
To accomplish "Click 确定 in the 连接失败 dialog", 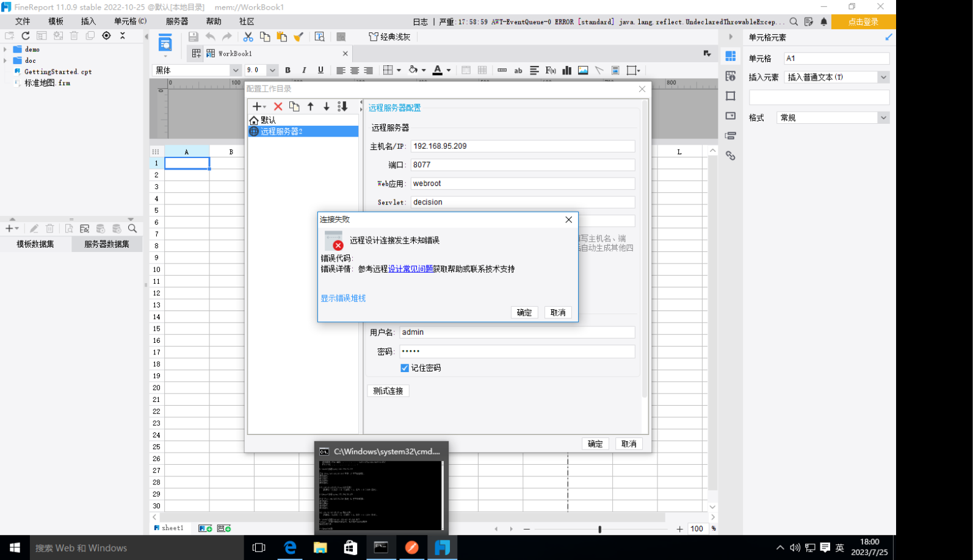I will pos(524,312).
